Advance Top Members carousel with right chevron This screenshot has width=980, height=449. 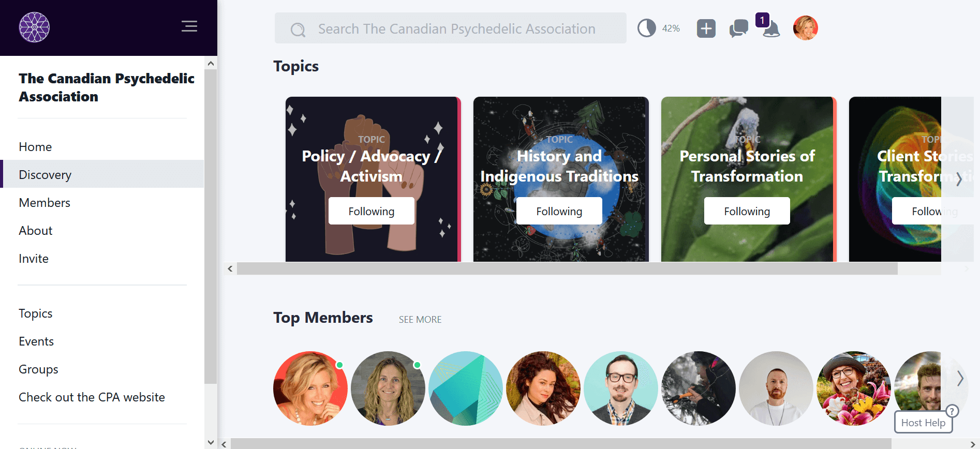(960, 379)
